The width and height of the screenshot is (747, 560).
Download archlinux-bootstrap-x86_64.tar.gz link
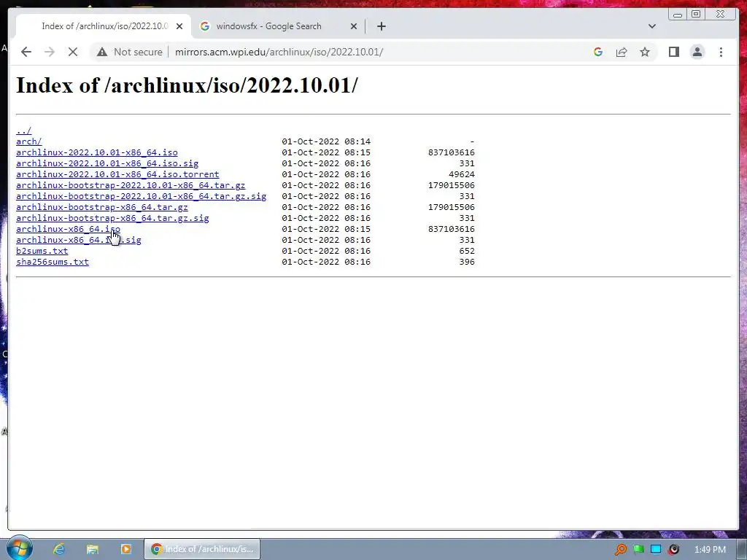[102, 207]
